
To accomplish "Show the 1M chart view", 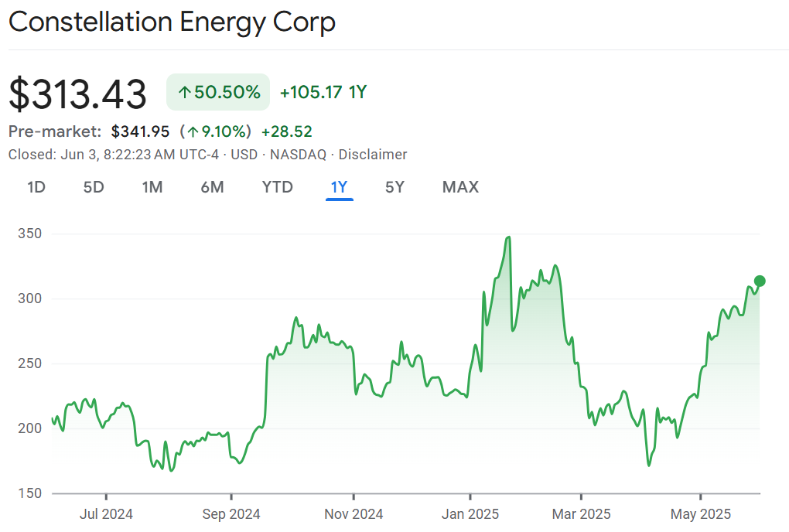I will coord(152,187).
